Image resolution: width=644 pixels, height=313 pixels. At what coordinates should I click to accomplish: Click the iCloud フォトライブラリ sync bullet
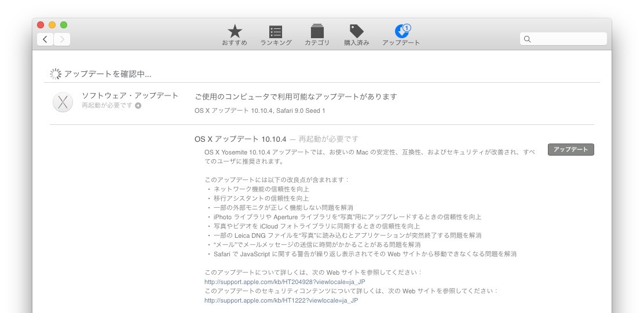pyautogui.click(x=317, y=226)
